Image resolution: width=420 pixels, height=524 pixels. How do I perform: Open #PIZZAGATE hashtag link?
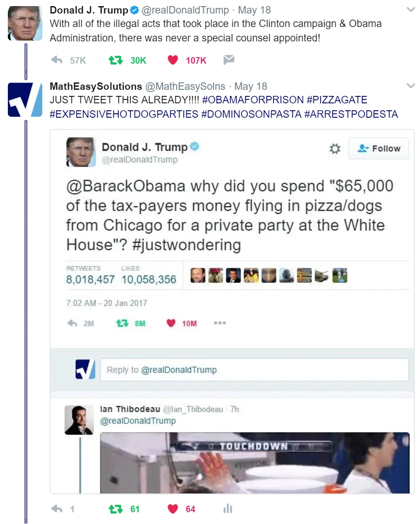click(x=337, y=100)
